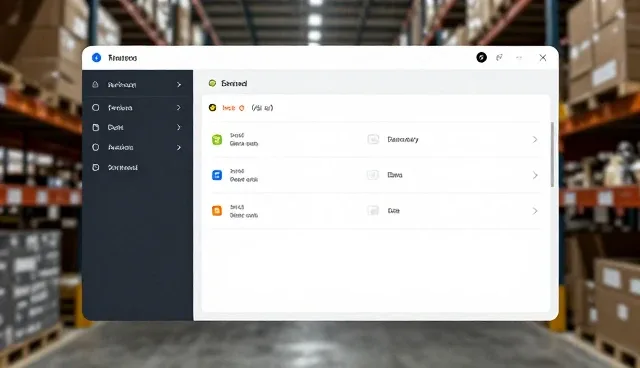The width and height of the screenshot is (640, 368).
Task: Click the blue round app logo in title bar
Action: pyautogui.click(x=96, y=58)
